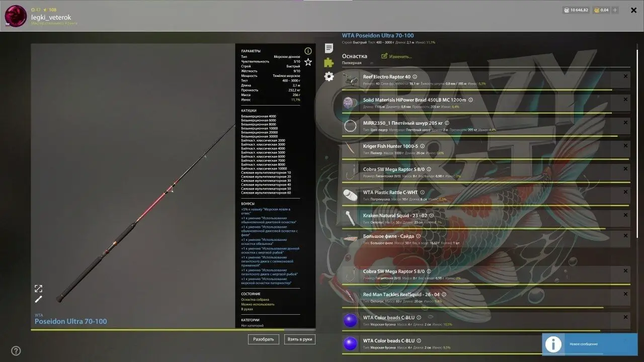Open the notes sheet side tab icon
644x362 pixels.
tap(329, 48)
